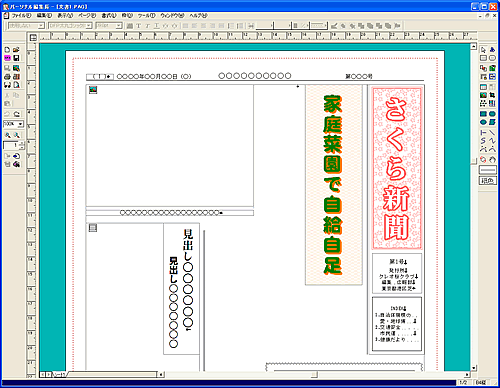Click the INDEX contents box
Screen dimensions: 500x388
tap(397, 324)
